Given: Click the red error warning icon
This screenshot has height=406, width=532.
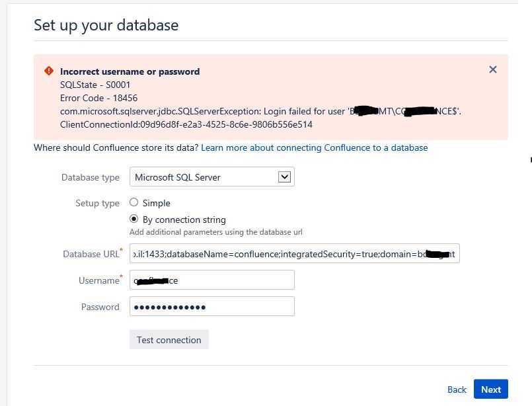Looking at the screenshot, I should pos(49,71).
